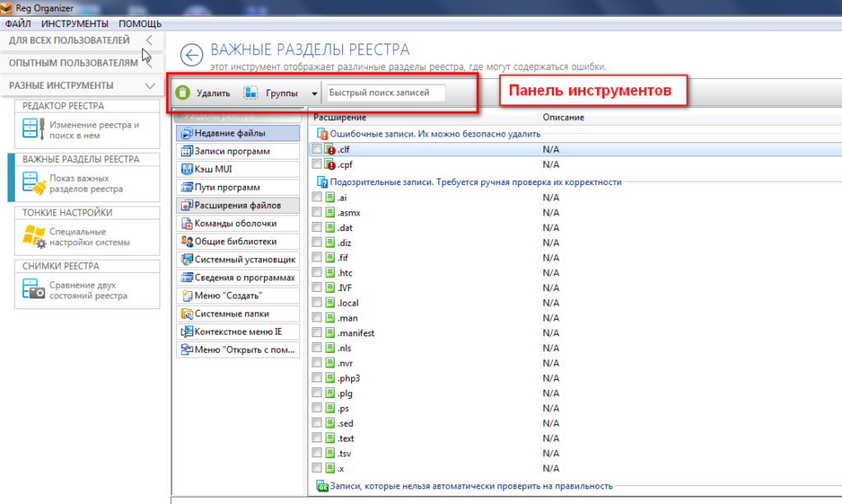Tick the checkbox for .cpf

tap(317, 165)
